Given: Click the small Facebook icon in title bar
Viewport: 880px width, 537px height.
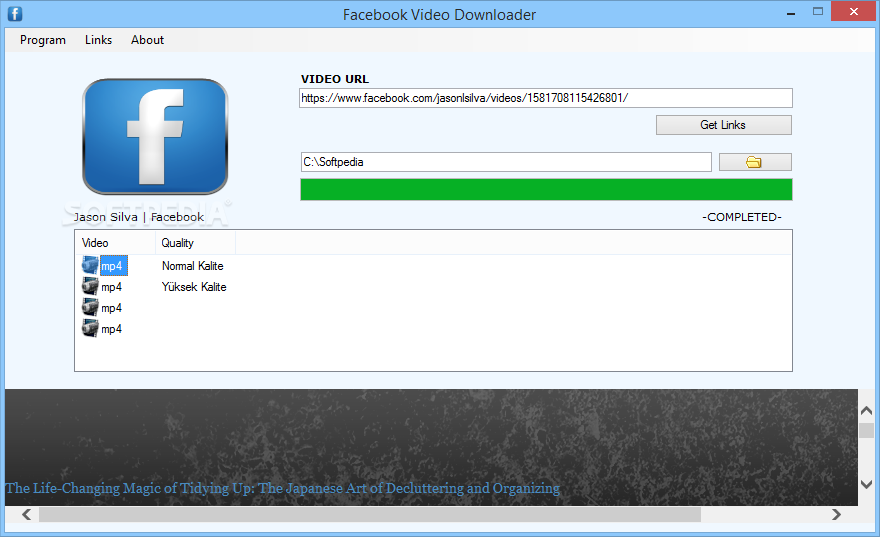Looking at the screenshot, I should [15, 13].
